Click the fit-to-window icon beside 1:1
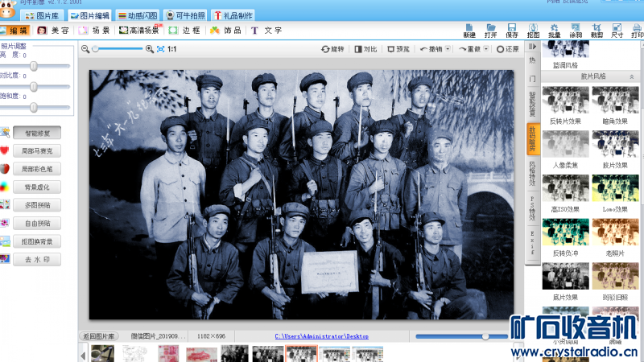This screenshot has height=362, width=644. coord(160,49)
